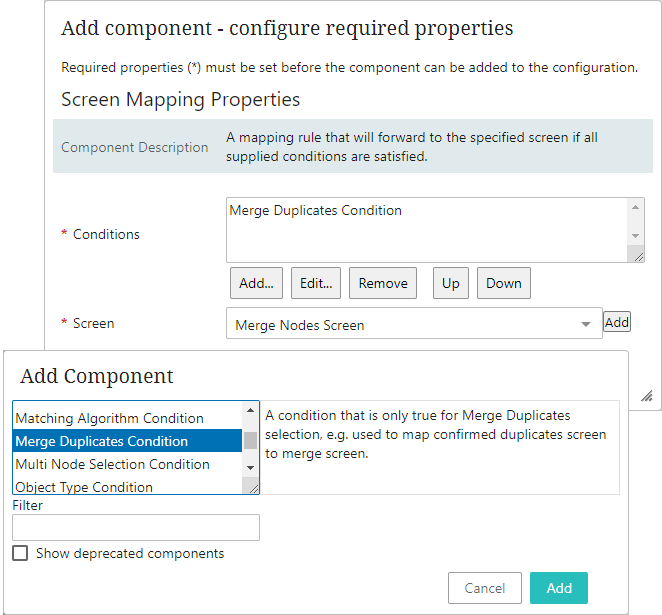Move the condition Up

click(451, 283)
